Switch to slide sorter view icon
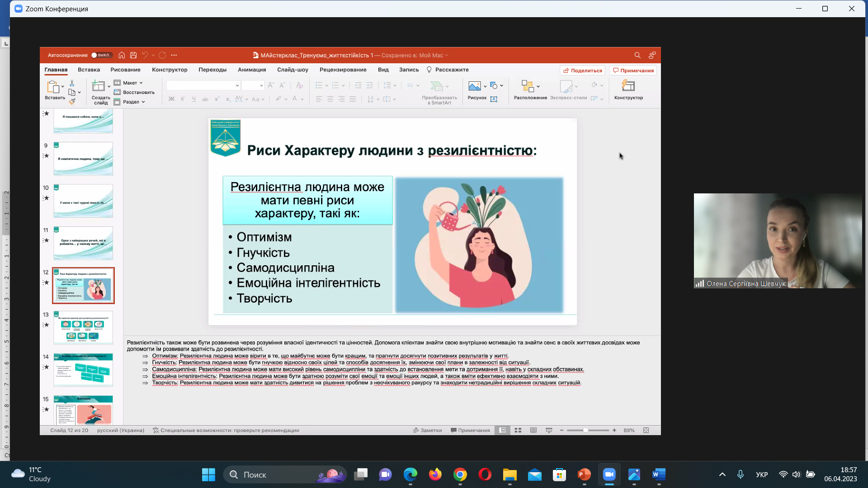Viewport: 868px width, 488px height. pos(518,430)
